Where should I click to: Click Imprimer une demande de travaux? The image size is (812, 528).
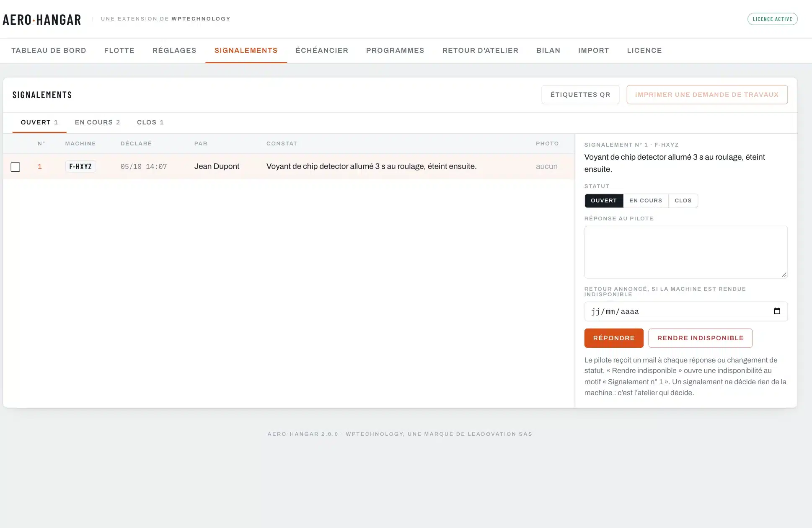coord(707,95)
